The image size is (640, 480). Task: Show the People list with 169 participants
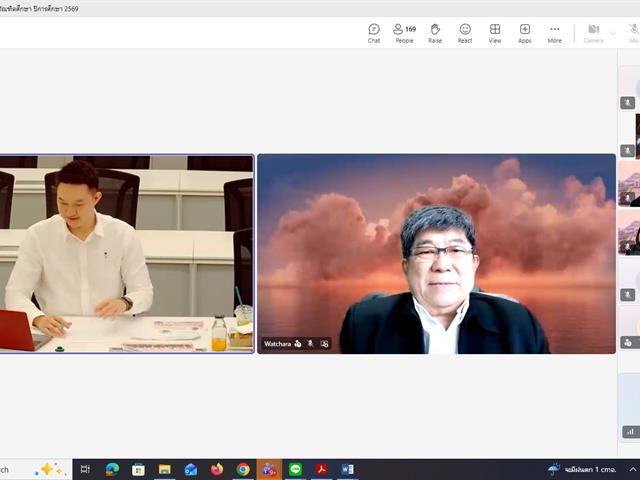(x=404, y=33)
